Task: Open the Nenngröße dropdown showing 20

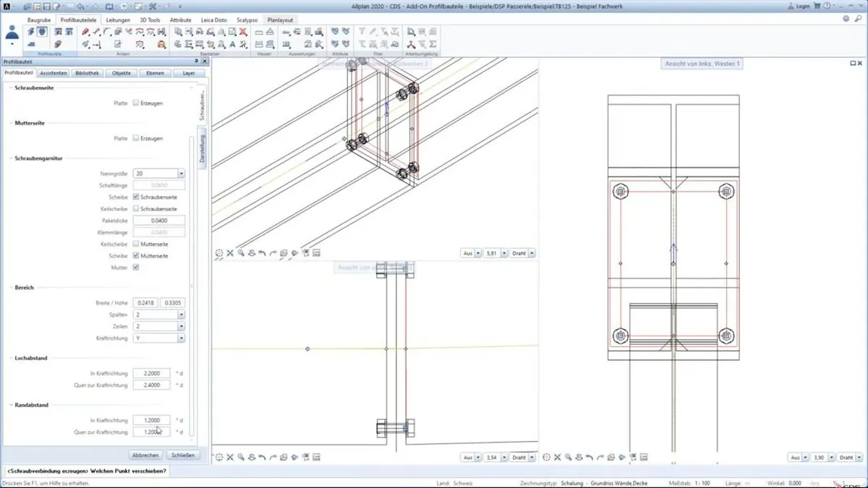Action: coord(181,174)
